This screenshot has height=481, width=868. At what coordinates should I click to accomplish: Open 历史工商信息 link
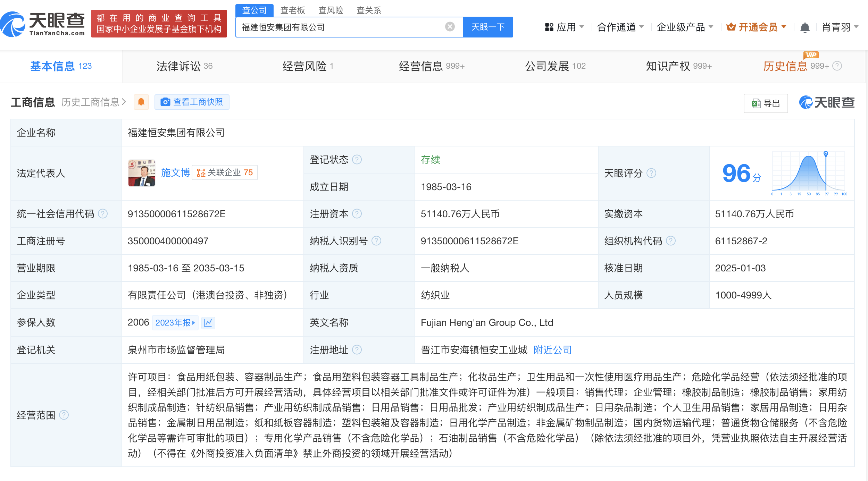pos(94,102)
